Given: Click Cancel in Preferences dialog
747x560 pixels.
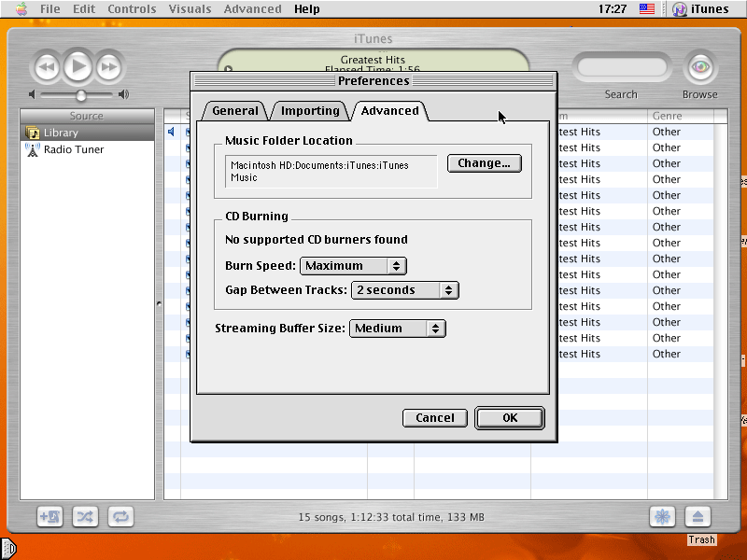Looking at the screenshot, I should [434, 418].
